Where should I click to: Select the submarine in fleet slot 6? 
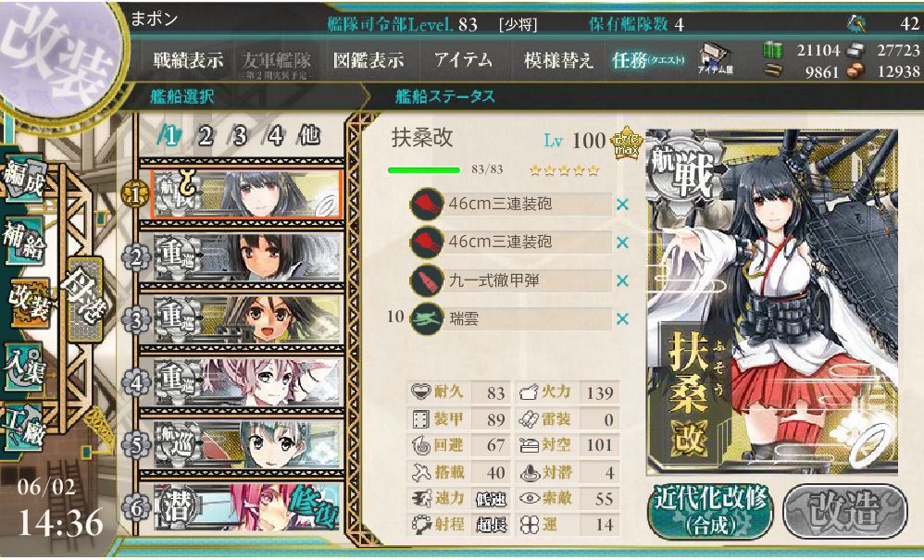(x=247, y=506)
